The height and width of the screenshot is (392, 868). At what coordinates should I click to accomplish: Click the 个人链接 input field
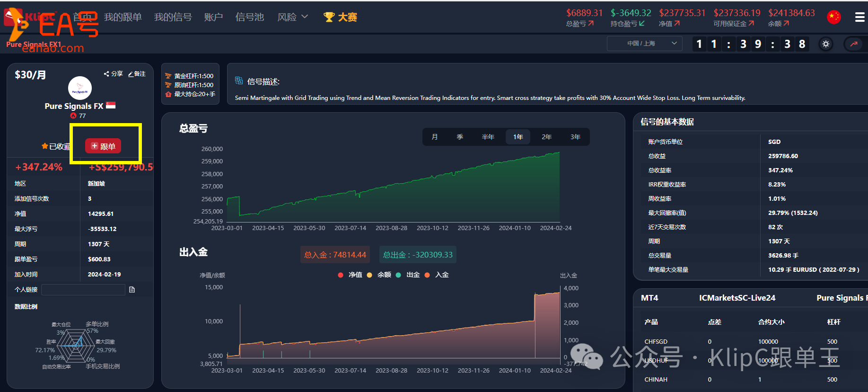click(83, 290)
